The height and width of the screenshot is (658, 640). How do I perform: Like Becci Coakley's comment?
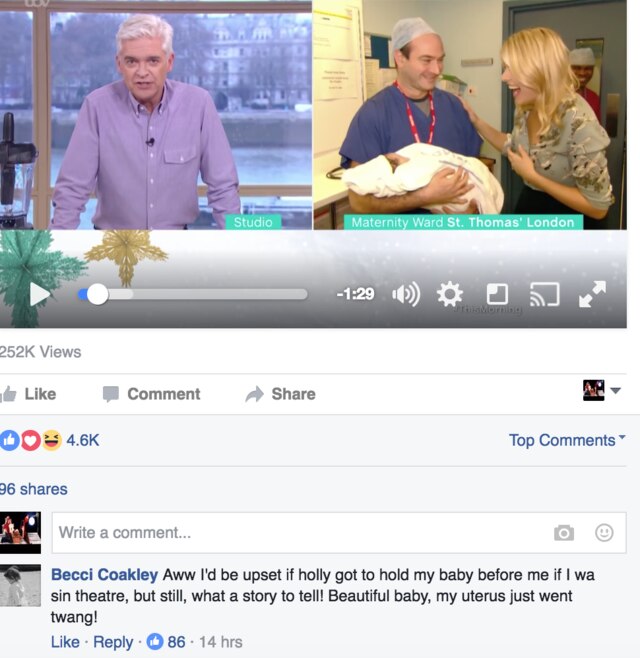tap(65, 642)
